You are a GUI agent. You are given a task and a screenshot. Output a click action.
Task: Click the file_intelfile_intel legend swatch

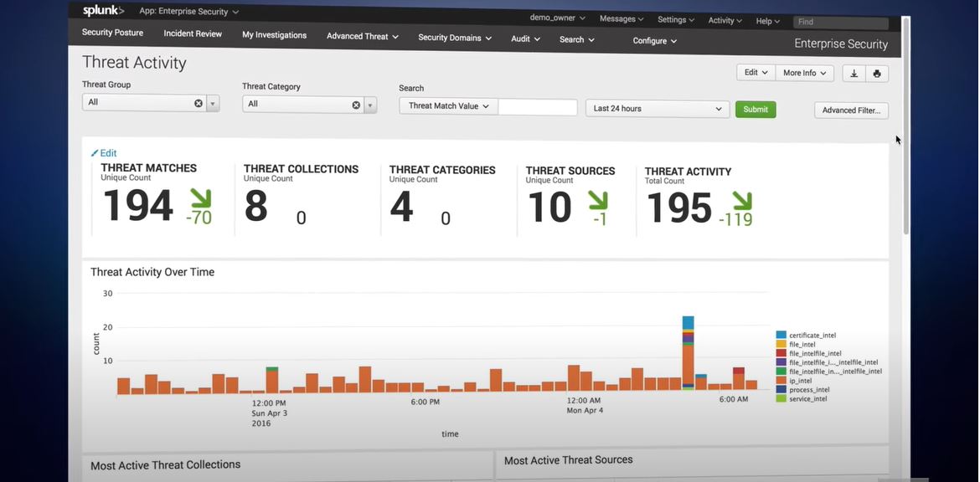[781, 353]
